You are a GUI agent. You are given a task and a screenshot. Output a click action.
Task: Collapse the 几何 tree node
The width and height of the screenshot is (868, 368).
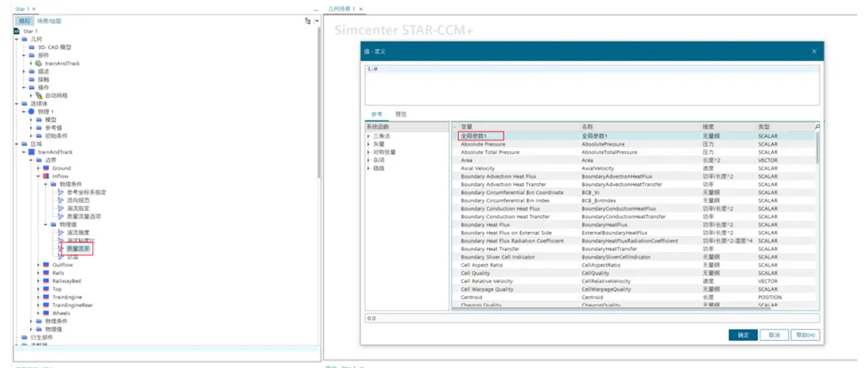point(17,39)
